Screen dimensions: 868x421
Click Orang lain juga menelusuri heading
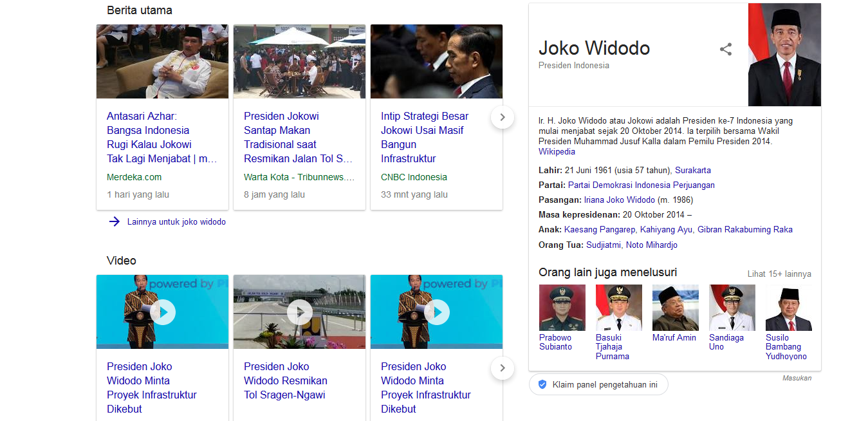(x=607, y=272)
